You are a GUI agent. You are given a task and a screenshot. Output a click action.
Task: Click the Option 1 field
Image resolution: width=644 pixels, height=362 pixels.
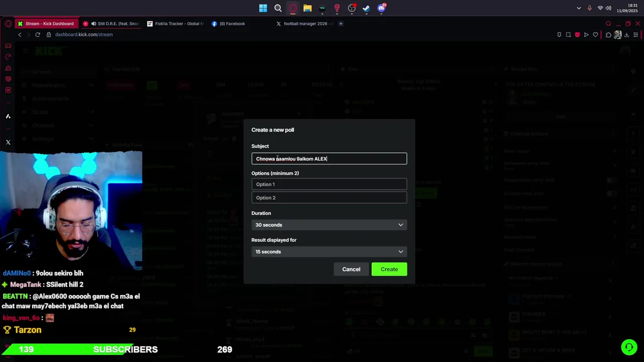click(x=329, y=184)
